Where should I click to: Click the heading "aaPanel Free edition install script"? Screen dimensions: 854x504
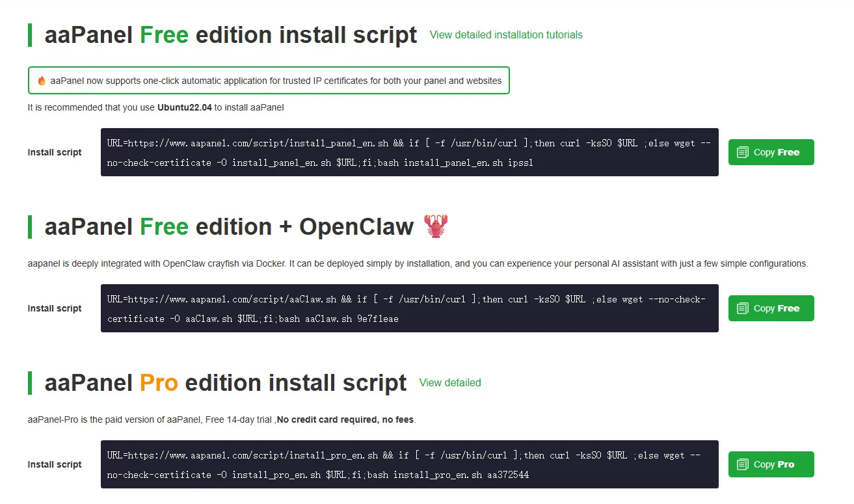tap(230, 35)
